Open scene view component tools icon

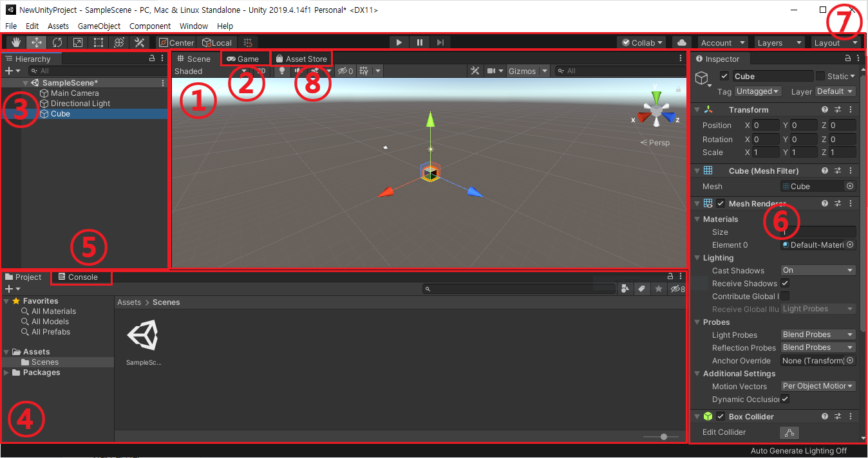pos(475,71)
